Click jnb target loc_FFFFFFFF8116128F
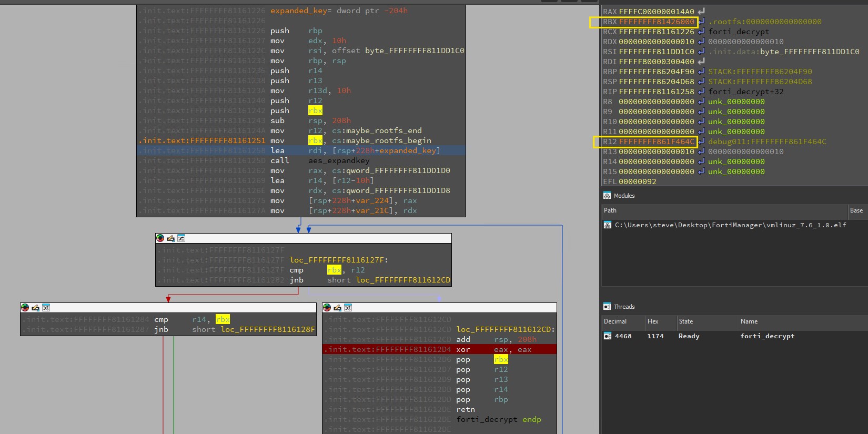 coord(268,329)
